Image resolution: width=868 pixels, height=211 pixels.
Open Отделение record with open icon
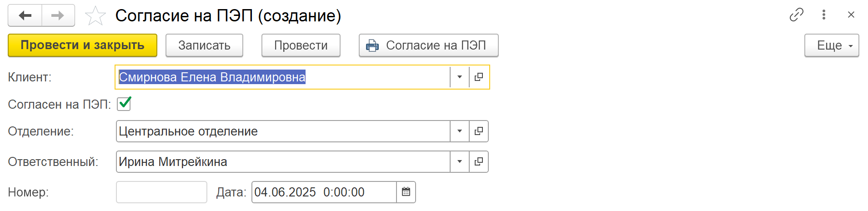pyautogui.click(x=479, y=131)
